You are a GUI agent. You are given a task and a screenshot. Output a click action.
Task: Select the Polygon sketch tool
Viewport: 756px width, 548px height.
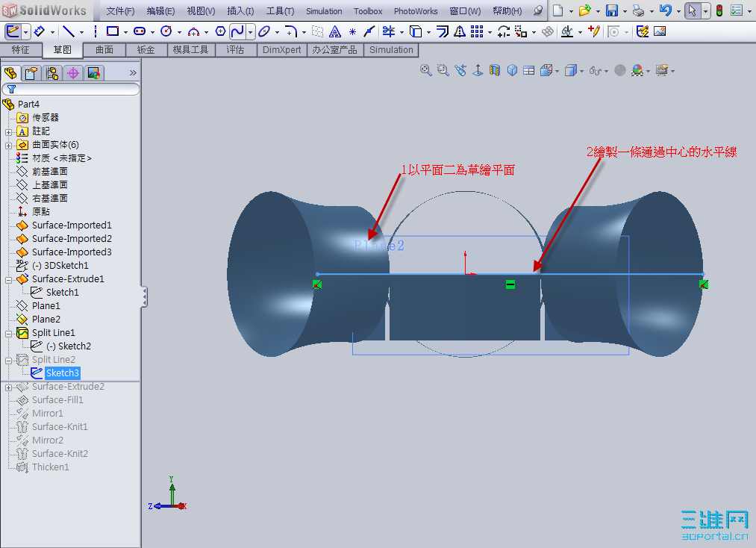coord(220,32)
